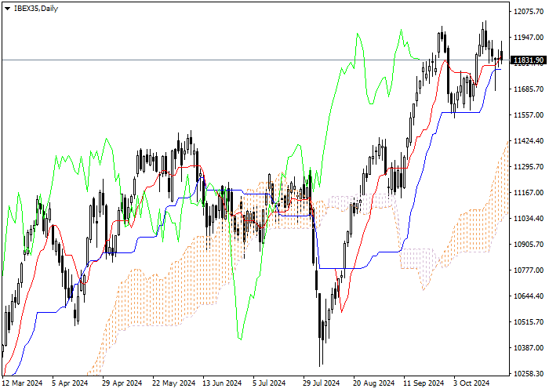The width and height of the screenshot is (549, 392).
Task: Click the 5 Apr 2024 date label
Action: click(x=70, y=383)
